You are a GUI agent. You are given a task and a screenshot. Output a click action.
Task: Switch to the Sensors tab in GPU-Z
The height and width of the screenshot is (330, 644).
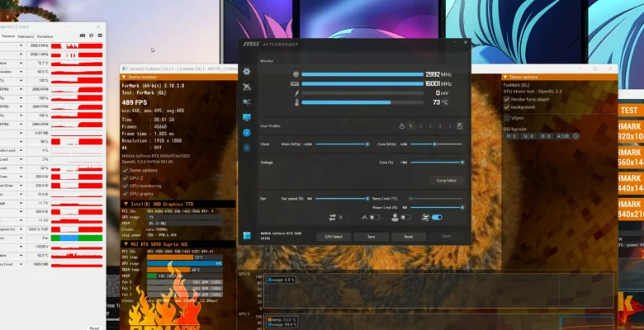7,36
